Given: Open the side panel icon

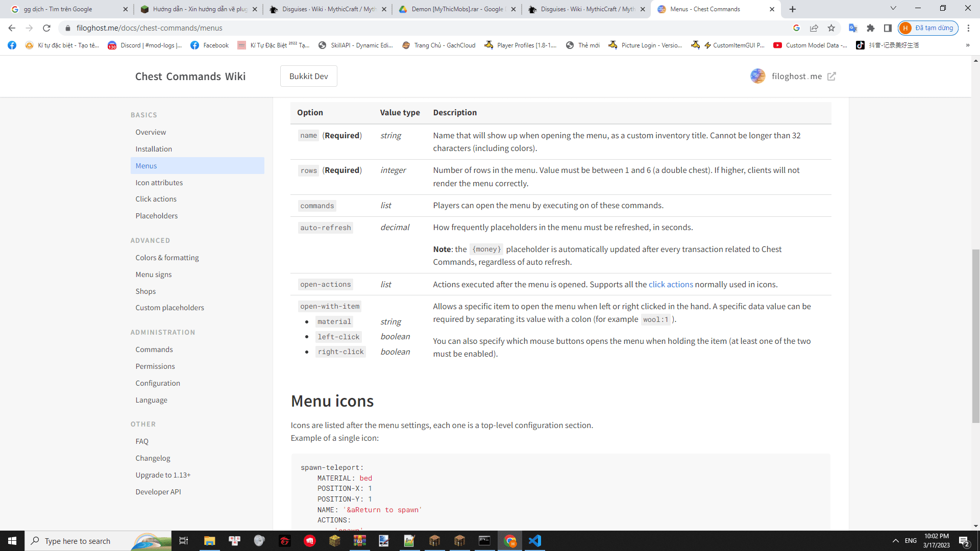Looking at the screenshot, I should coord(888,28).
